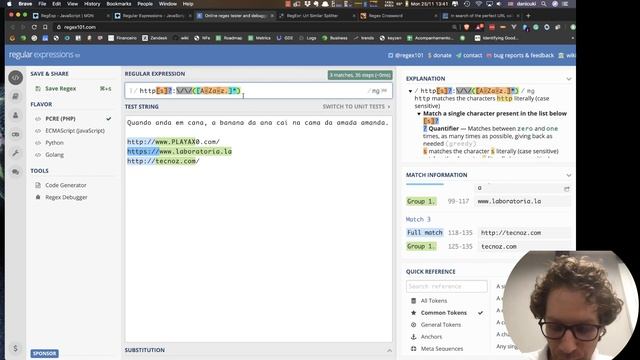This screenshot has width=640, height=360.
Task: Click the General Tokens icon
Action: click(x=413, y=325)
